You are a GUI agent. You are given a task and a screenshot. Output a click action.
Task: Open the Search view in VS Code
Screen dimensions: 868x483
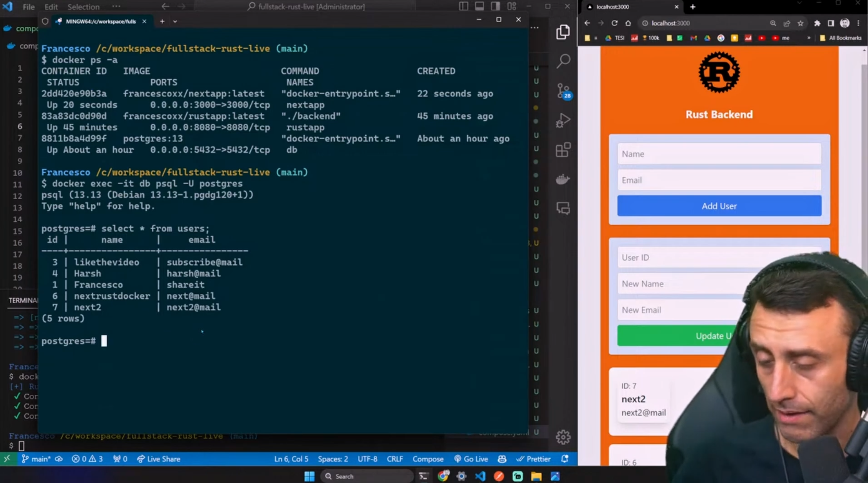pos(563,61)
